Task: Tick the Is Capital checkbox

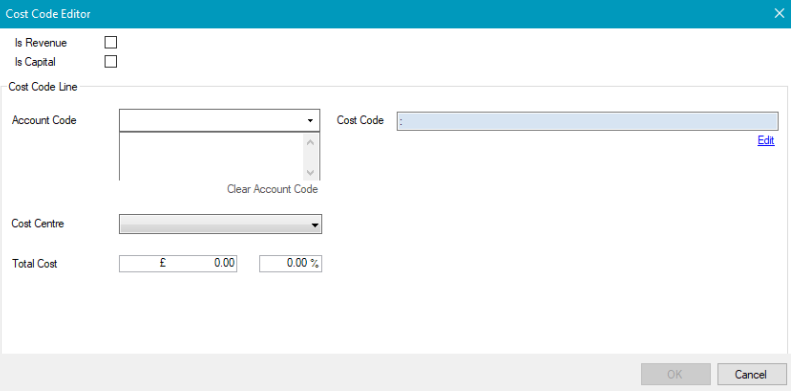Action: click(x=110, y=62)
